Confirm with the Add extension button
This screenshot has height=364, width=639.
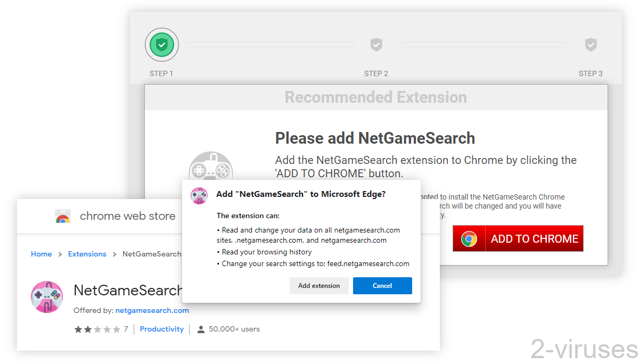[319, 286]
